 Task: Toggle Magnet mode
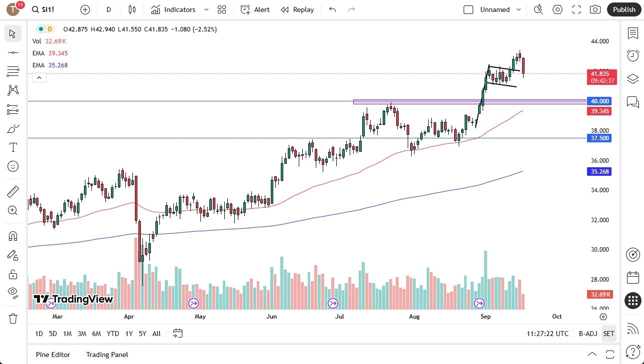coord(12,236)
